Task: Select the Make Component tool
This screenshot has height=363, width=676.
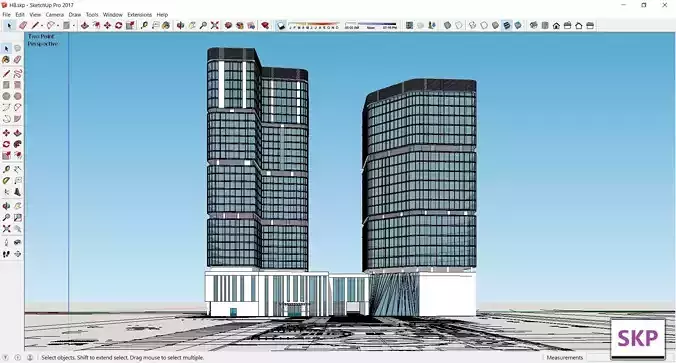Action: pyautogui.click(x=17, y=48)
